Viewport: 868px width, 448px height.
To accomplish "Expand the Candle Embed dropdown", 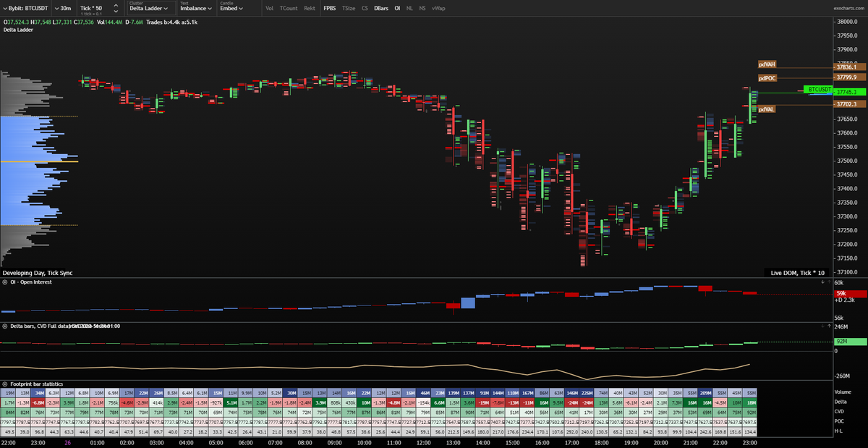I will 231,8.
